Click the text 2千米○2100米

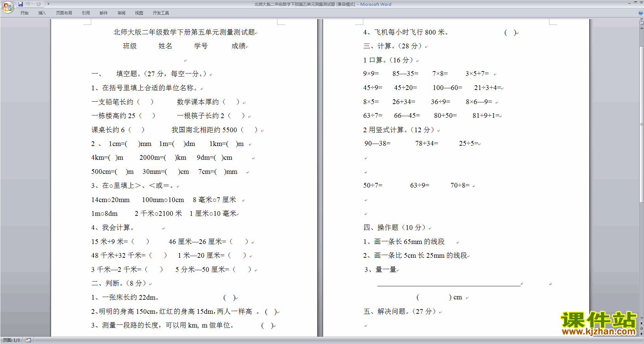tap(158, 214)
